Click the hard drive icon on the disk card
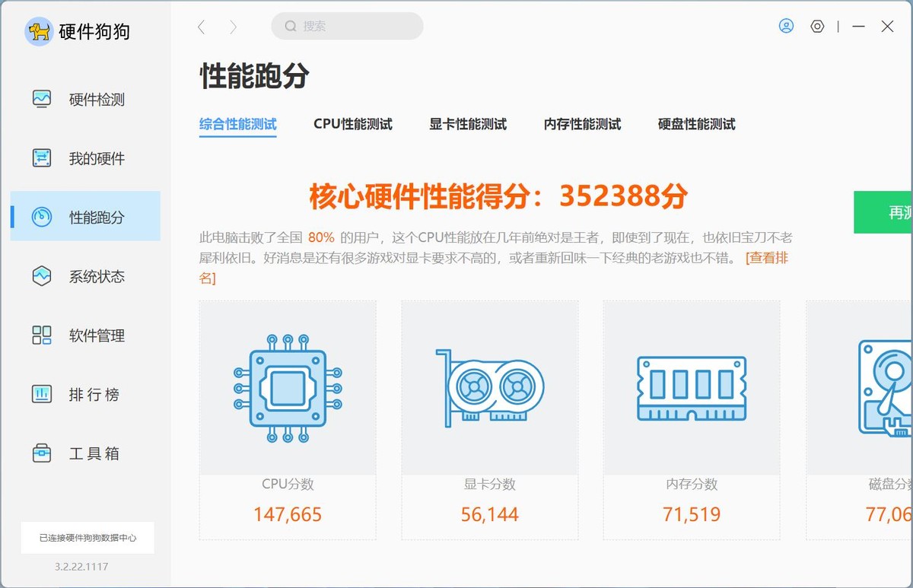 883,388
